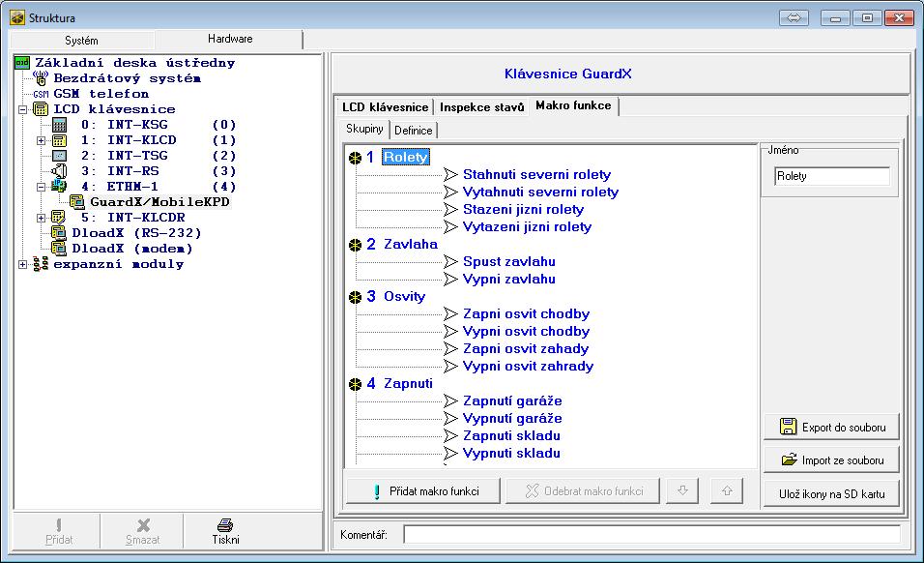Click the Tiskni print button
Screen dimensions: 924x563
coord(225,531)
